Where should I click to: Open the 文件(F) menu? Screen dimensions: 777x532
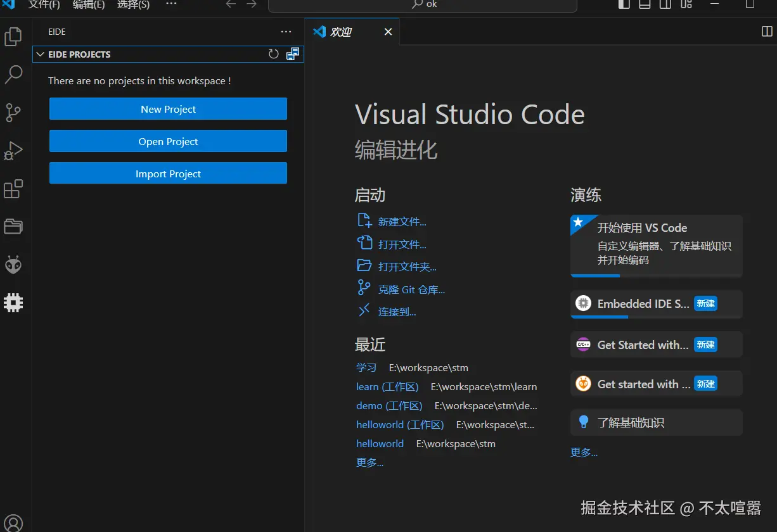[44, 4]
